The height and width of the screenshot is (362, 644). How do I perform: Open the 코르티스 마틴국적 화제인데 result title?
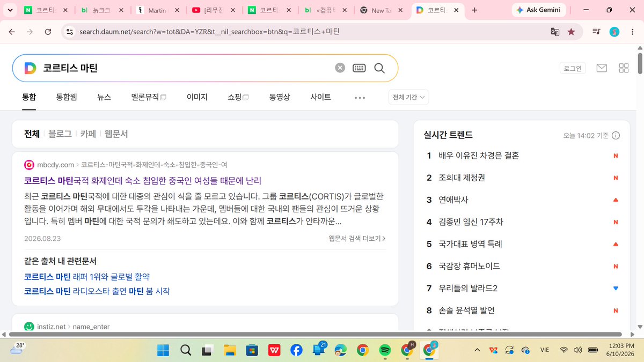click(143, 180)
